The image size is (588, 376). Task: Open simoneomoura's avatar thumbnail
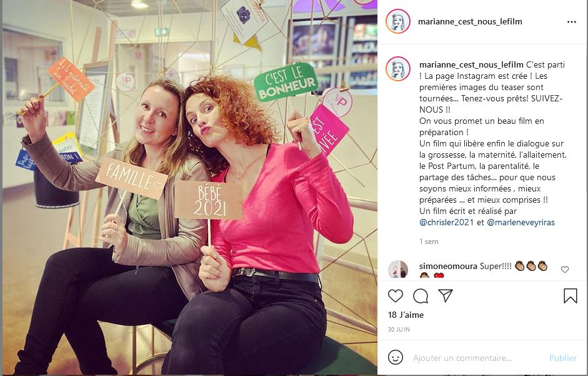coord(398,269)
